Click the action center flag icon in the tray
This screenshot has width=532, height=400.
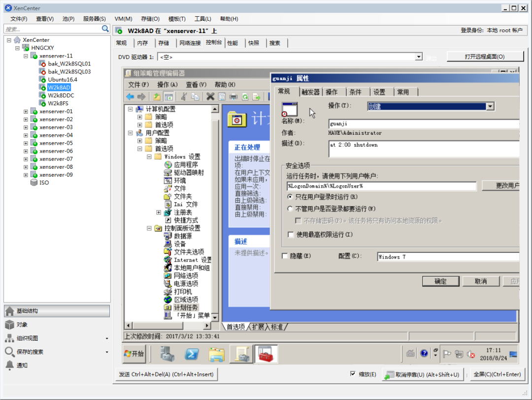coord(447,354)
